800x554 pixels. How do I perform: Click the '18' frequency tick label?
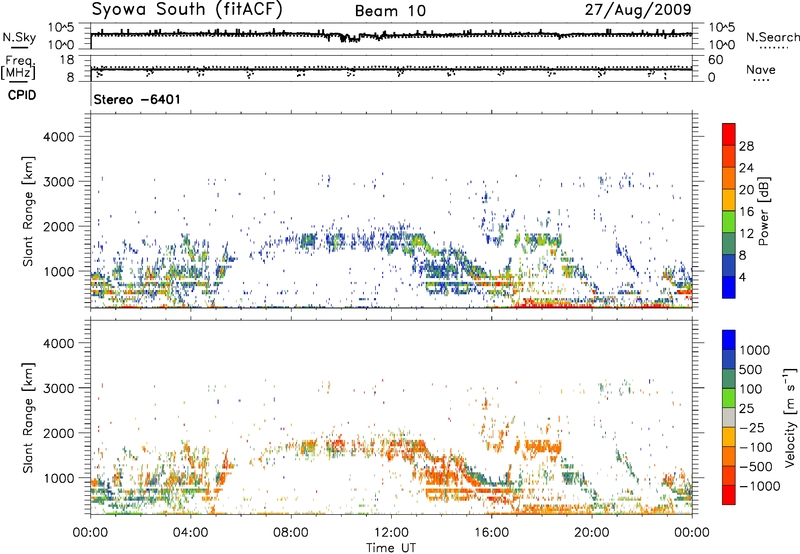[66, 60]
